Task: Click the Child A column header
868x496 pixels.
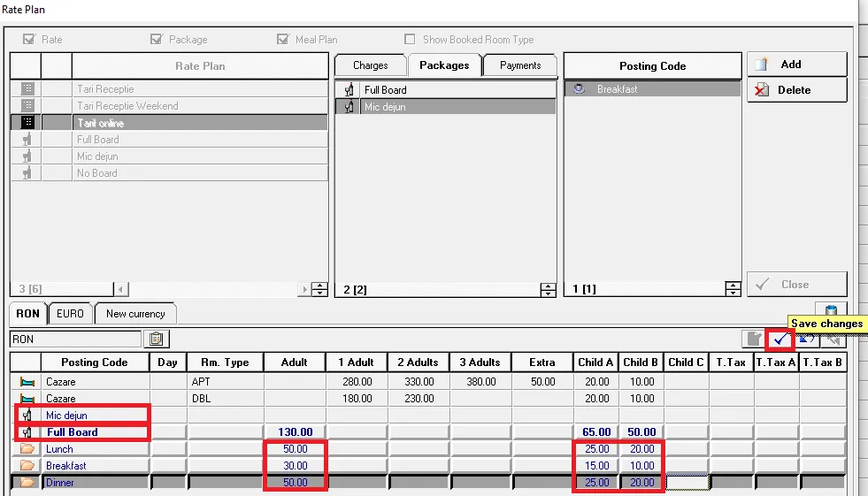Action: click(x=595, y=362)
